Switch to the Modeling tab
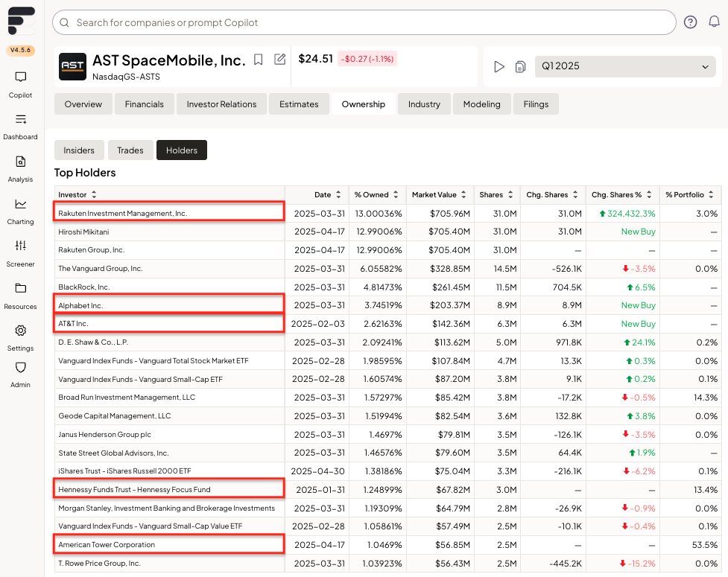 [482, 104]
